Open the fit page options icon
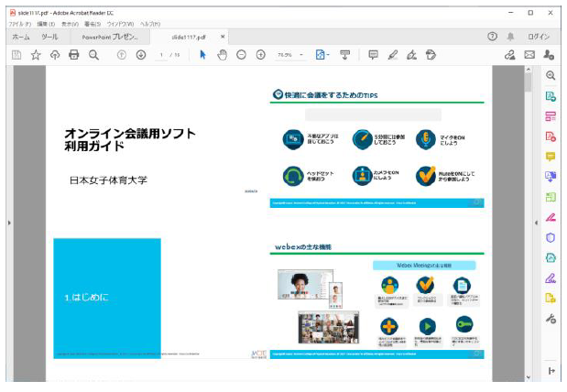This screenshot has height=392, width=567. tap(322, 55)
